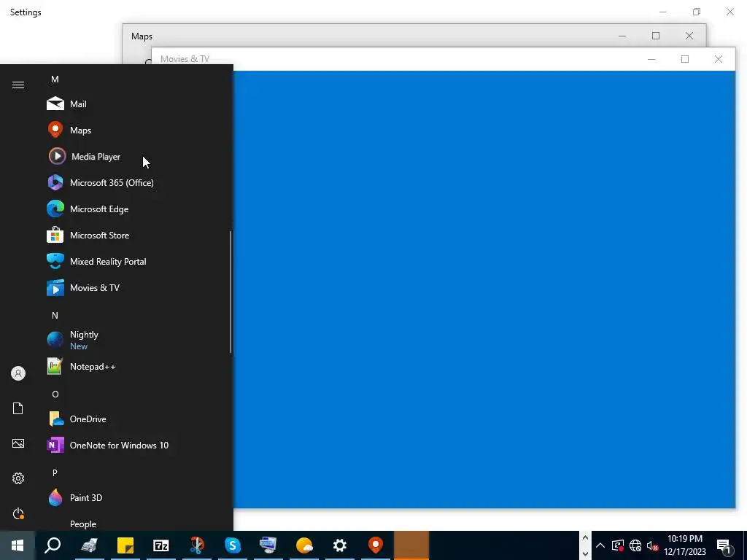Viewport: 747px width, 560px height.
Task: Open Sticky Notes on the taskbar
Action: 125,545
